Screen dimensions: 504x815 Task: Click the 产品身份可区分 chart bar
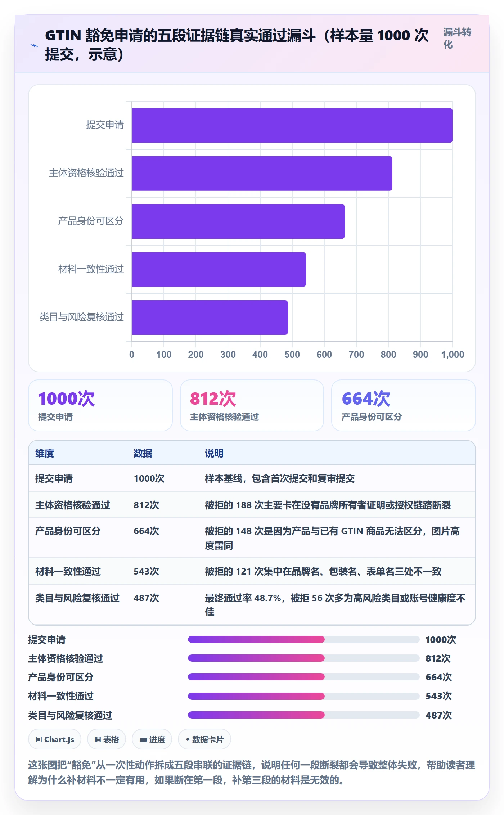coord(238,221)
